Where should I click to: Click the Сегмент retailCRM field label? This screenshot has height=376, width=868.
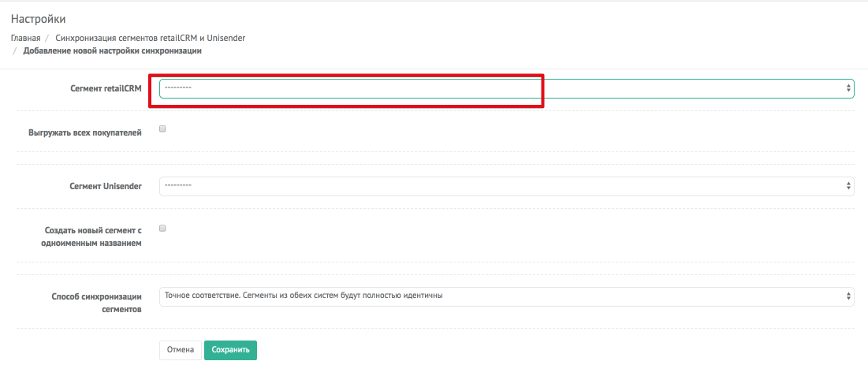click(106, 88)
